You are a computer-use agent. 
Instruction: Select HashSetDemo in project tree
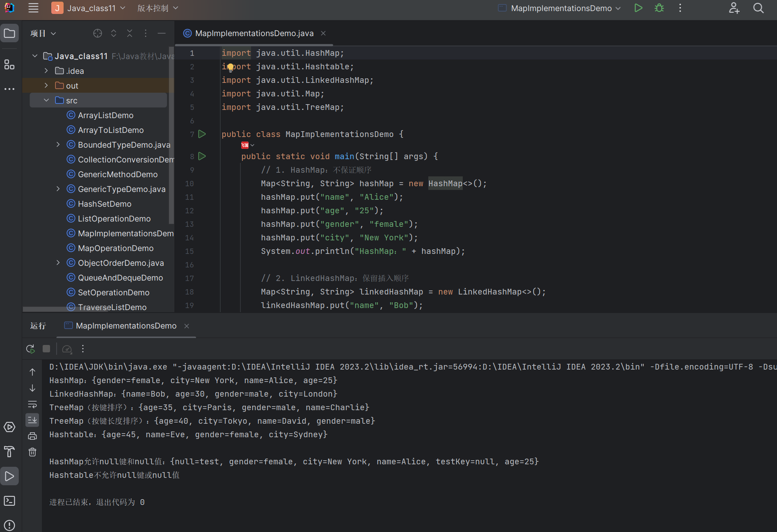(105, 204)
